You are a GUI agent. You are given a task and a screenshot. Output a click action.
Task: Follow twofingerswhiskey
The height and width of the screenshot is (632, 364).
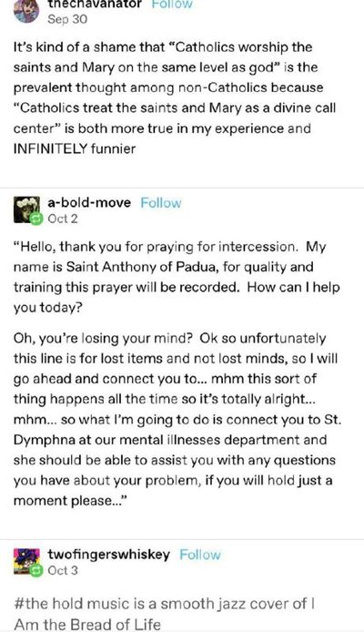point(200,555)
